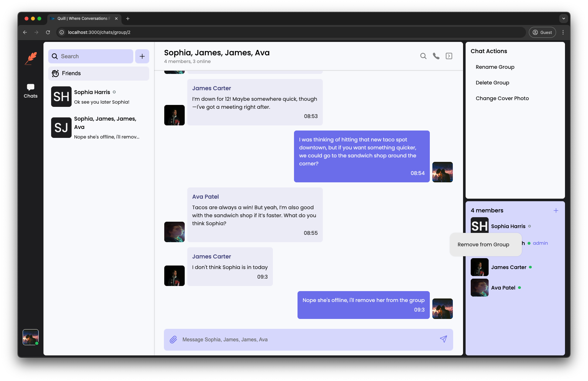Attach a file with paperclip icon

[x=173, y=339]
